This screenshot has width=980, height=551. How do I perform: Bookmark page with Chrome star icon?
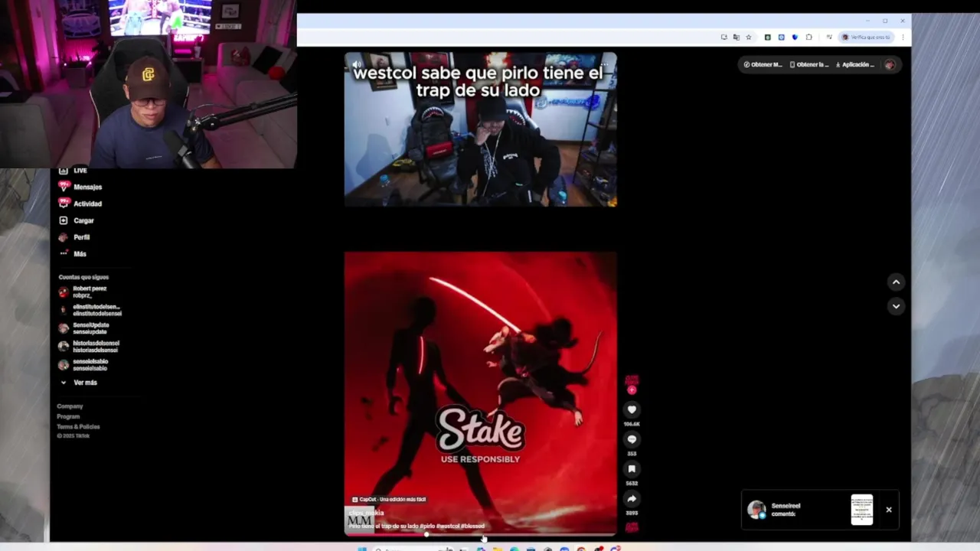[x=749, y=37]
